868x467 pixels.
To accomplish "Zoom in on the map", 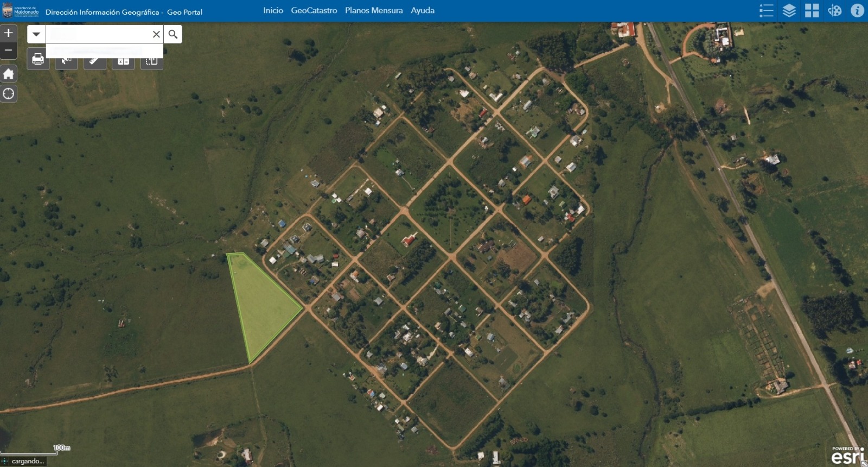I will 8,33.
